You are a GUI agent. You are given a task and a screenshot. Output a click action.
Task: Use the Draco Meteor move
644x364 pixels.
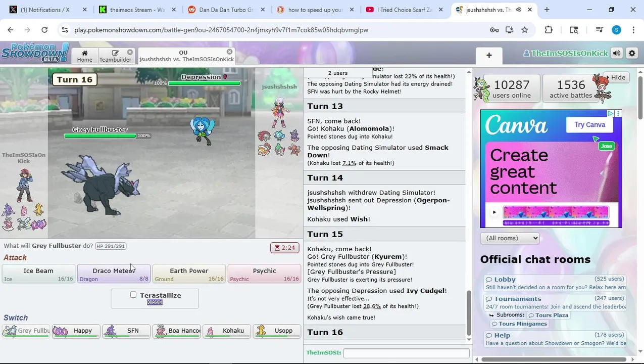pyautogui.click(x=114, y=274)
